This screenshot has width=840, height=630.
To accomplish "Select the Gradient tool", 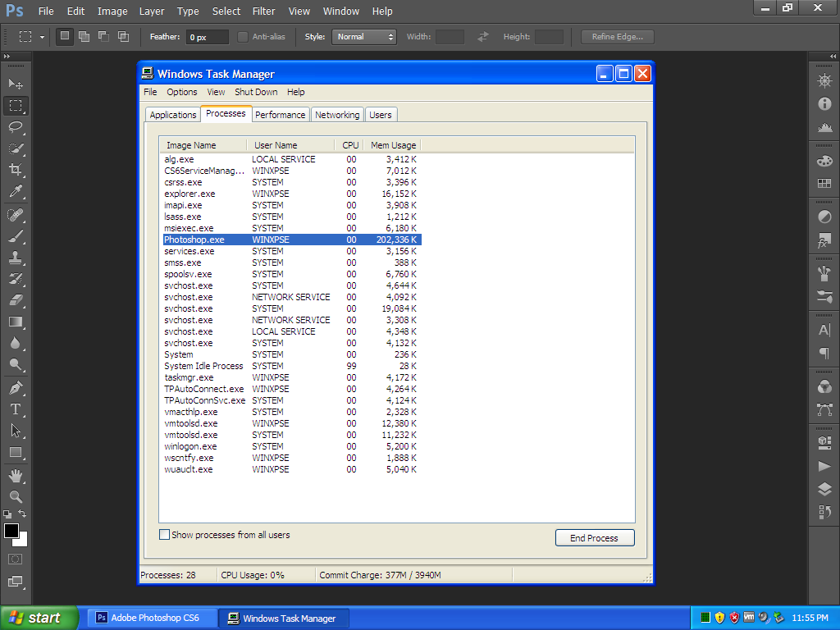I will pos(16,322).
